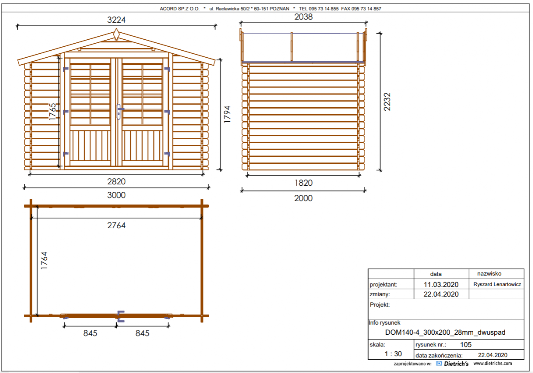Select the scale value 1 : 30
Image resolution: width=533 pixels, height=373 pixels.
point(393,354)
